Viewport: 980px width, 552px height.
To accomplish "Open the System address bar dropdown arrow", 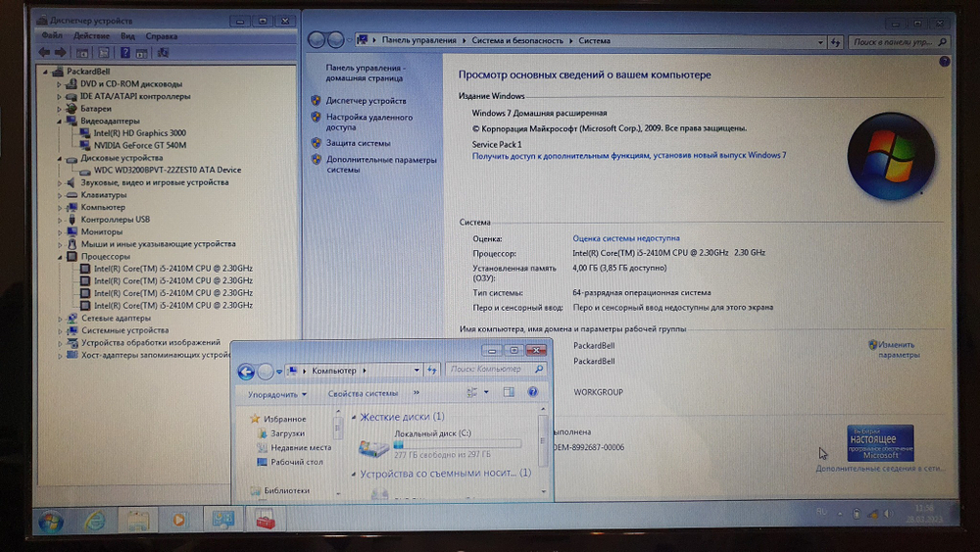I will click(820, 42).
